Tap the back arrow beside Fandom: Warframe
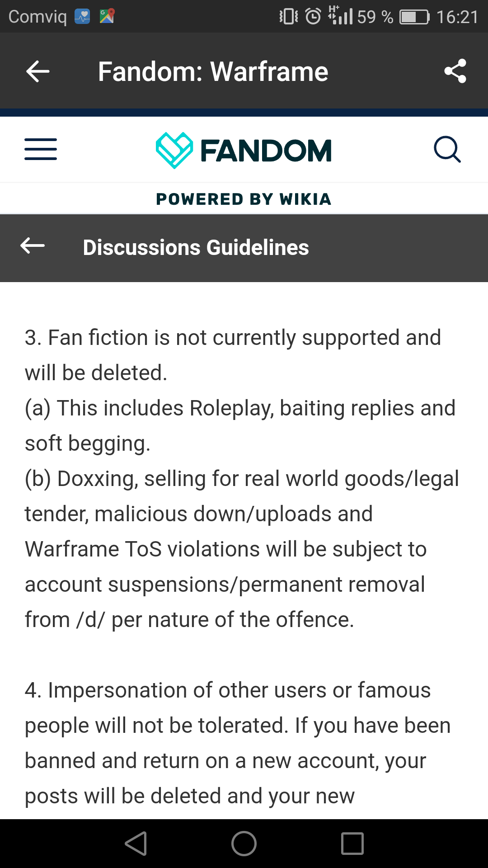The height and width of the screenshot is (868, 488). point(38,71)
